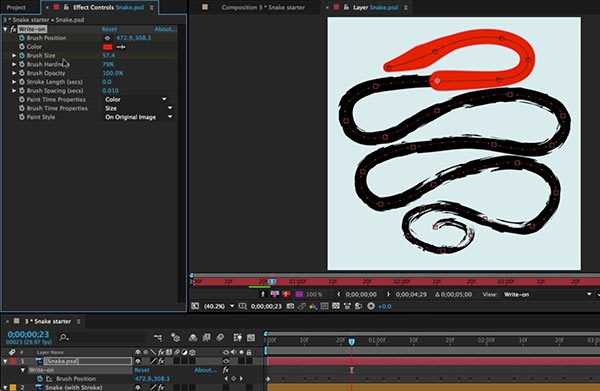This screenshot has height=391, width=600.
Task: Toggle the Write-on fx switch in timeline row
Action: point(226,370)
